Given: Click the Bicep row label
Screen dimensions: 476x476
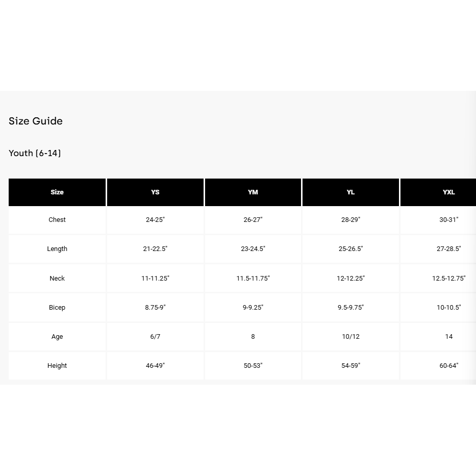Looking at the screenshot, I should (57, 308).
